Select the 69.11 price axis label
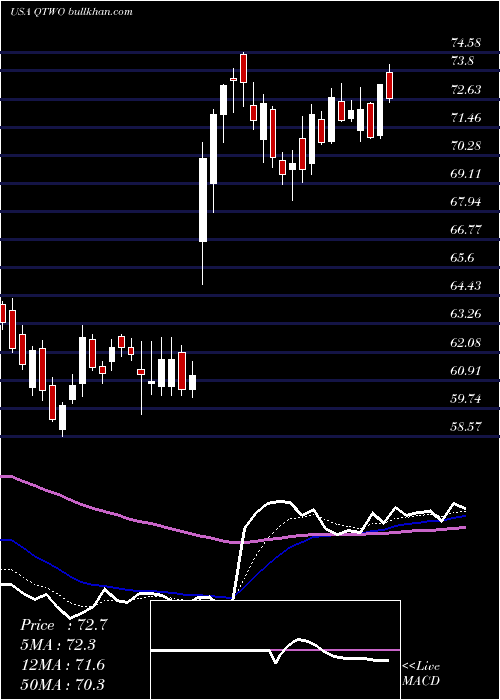This screenshot has width=500, height=700. (466, 174)
